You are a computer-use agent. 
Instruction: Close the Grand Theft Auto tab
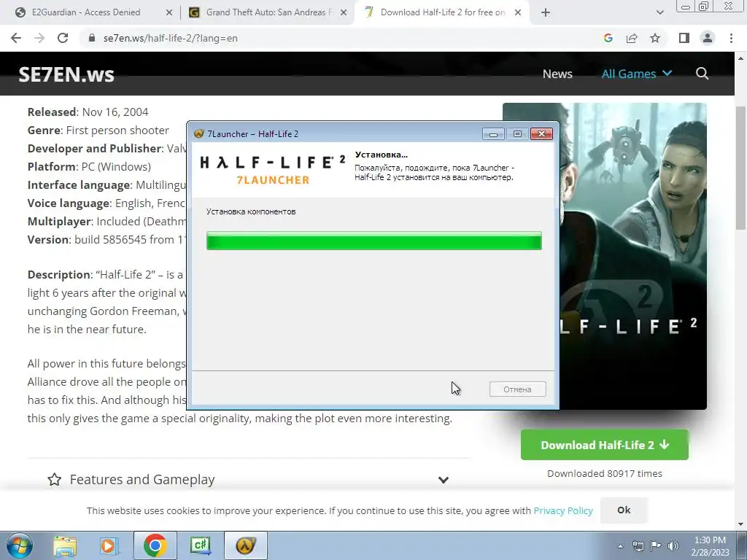(x=343, y=13)
